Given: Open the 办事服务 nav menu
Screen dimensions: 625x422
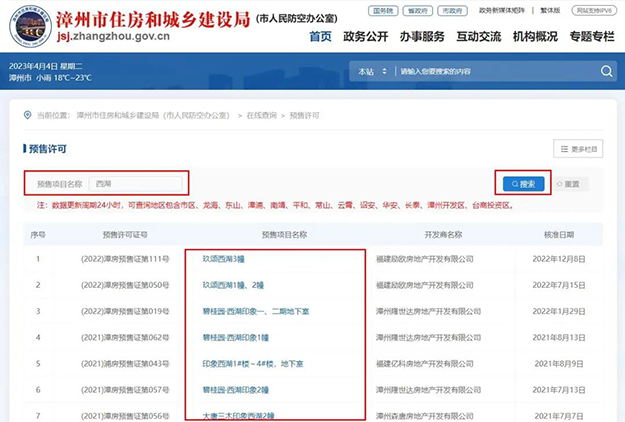Looking at the screenshot, I should click(x=422, y=36).
